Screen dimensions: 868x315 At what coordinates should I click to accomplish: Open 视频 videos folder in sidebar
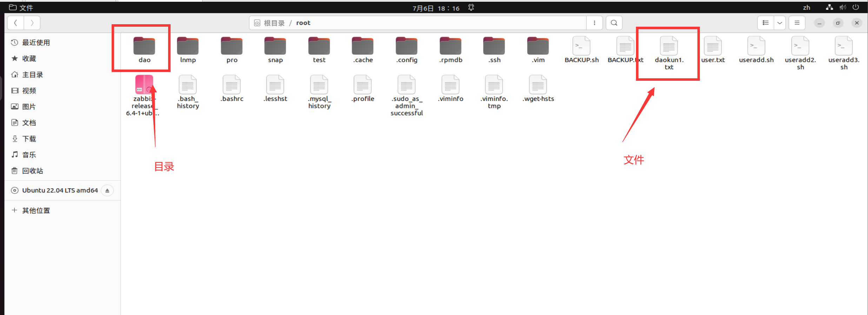point(62,91)
